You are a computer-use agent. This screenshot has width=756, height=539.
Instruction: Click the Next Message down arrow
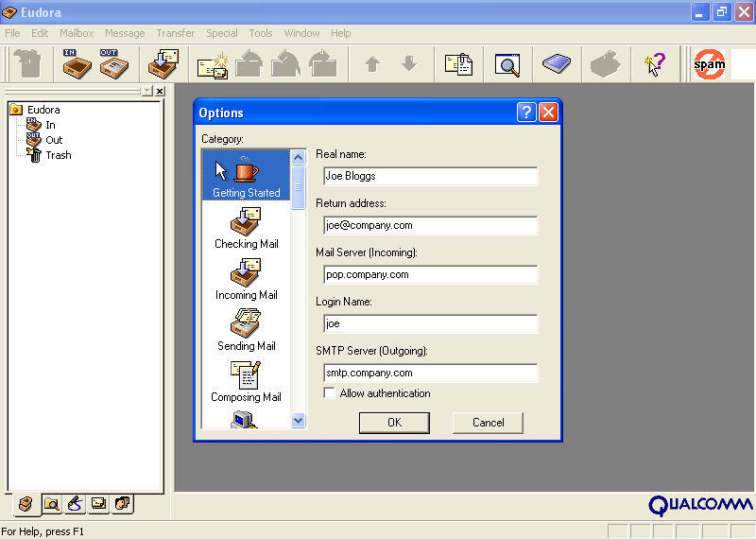[x=409, y=63]
